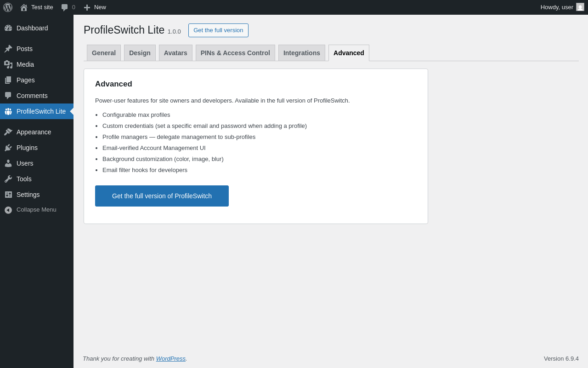588x368 pixels.
Task: Click the Test site home icon
Action: click(24, 7)
